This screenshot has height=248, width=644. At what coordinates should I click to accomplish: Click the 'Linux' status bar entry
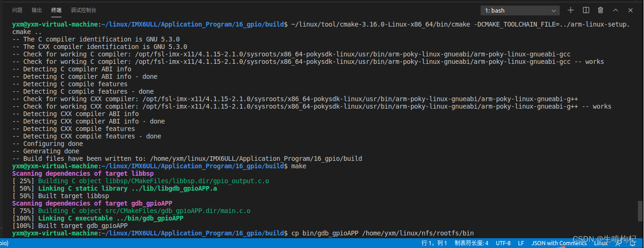(x=601, y=243)
